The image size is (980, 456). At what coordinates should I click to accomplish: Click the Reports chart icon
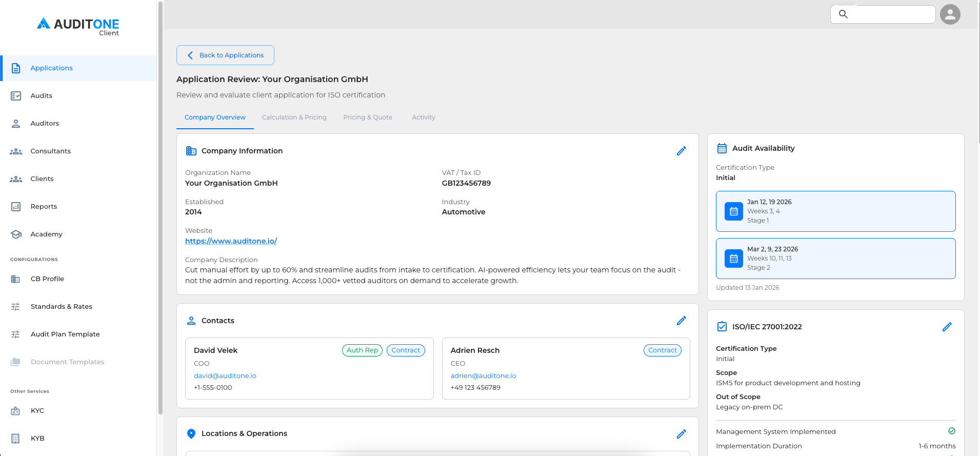pyautogui.click(x=16, y=207)
